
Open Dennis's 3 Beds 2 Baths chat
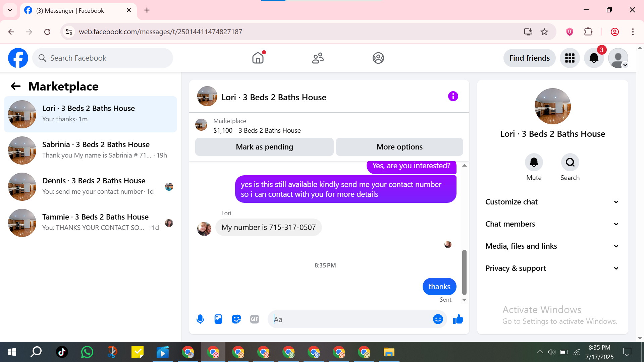[91, 186]
